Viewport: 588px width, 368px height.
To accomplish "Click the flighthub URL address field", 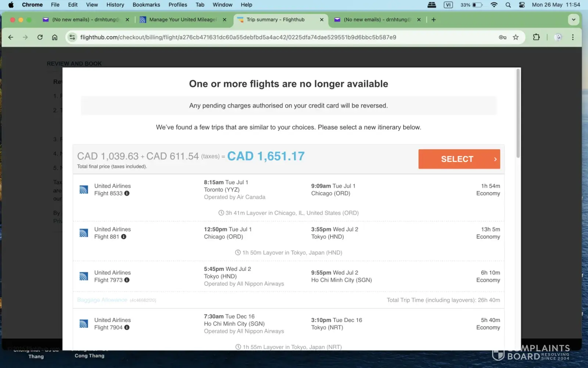I will [x=238, y=37].
